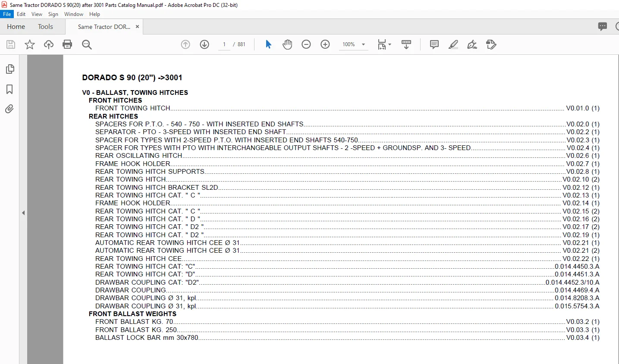Image resolution: width=619 pixels, height=364 pixels.
Task: Click the FRONT HITCHES section heading
Action: pos(115,100)
